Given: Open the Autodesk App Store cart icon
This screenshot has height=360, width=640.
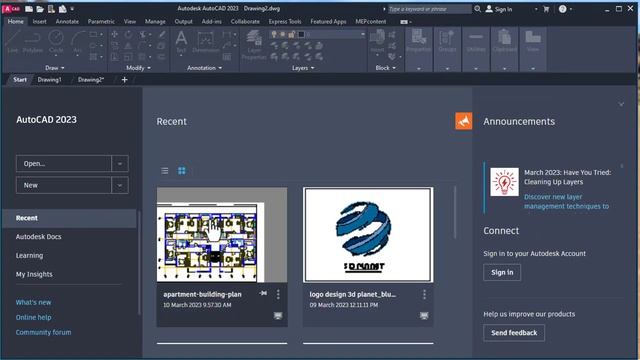Looking at the screenshot, I should point(546,9).
